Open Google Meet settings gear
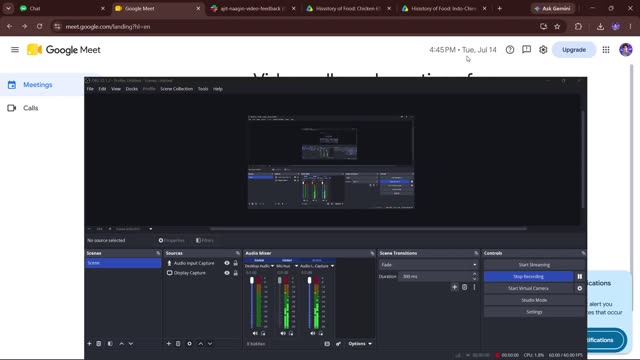 tap(543, 50)
